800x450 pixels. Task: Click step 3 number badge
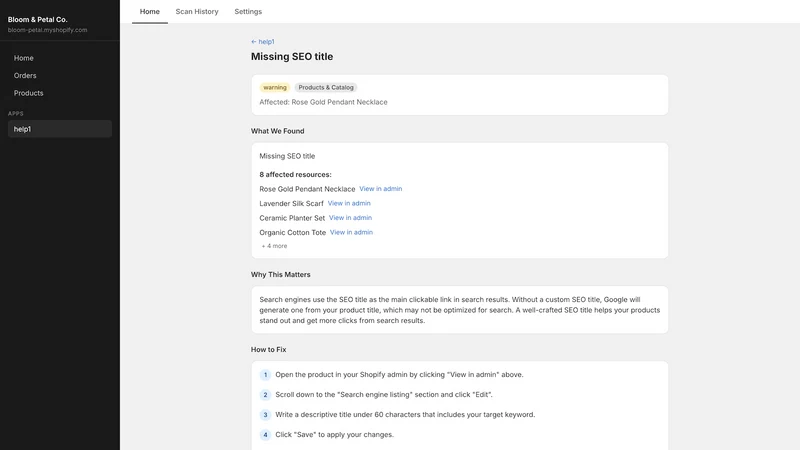click(265, 415)
